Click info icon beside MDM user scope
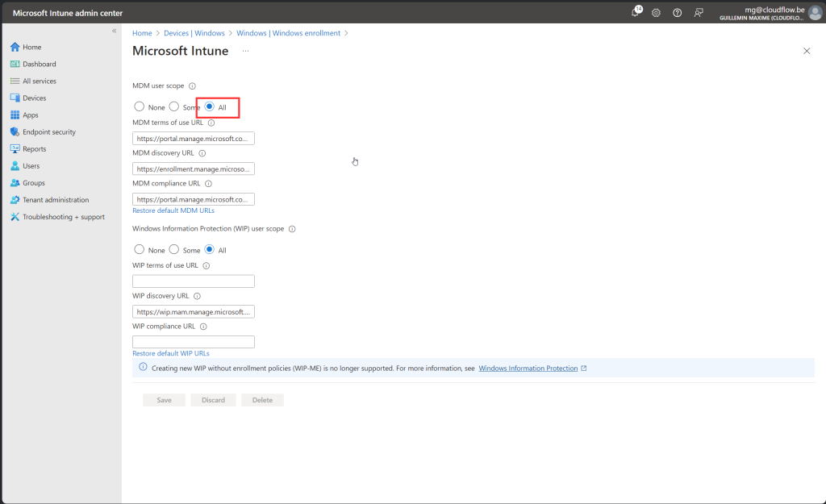This screenshot has height=504, width=826. (x=192, y=85)
